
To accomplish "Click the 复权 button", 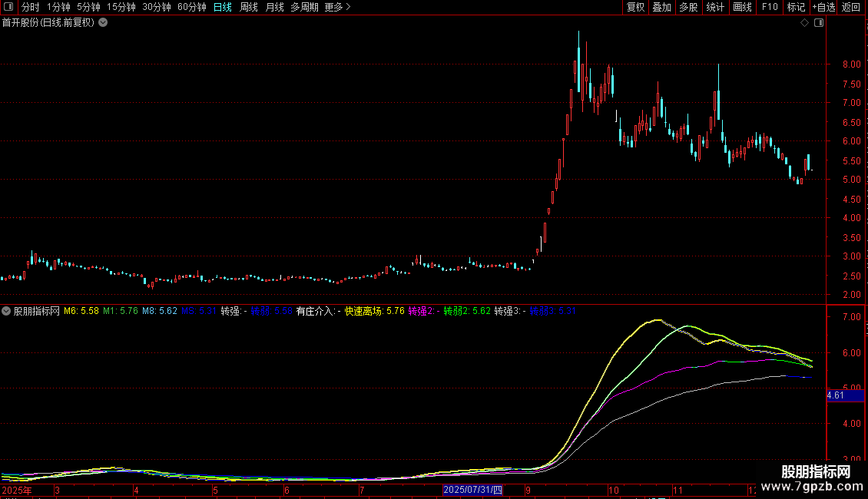I will coord(635,7).
